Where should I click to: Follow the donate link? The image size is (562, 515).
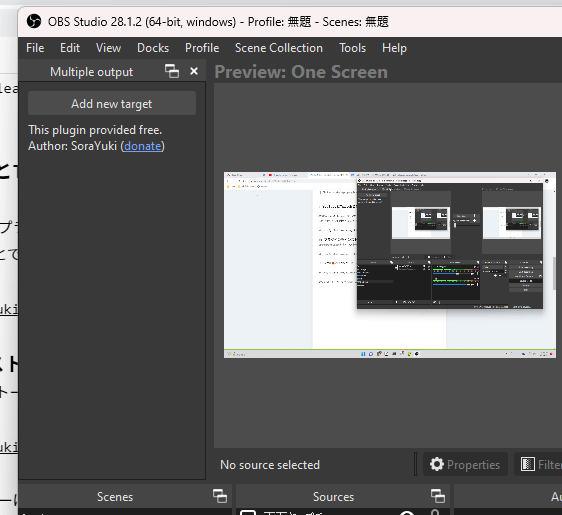click(x=143, y=146)
